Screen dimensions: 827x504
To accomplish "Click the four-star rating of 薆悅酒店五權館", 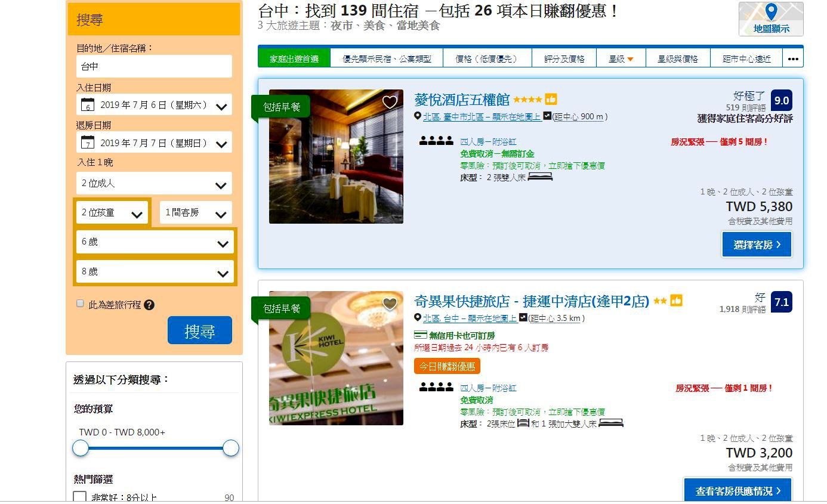I will coord(527,100).
